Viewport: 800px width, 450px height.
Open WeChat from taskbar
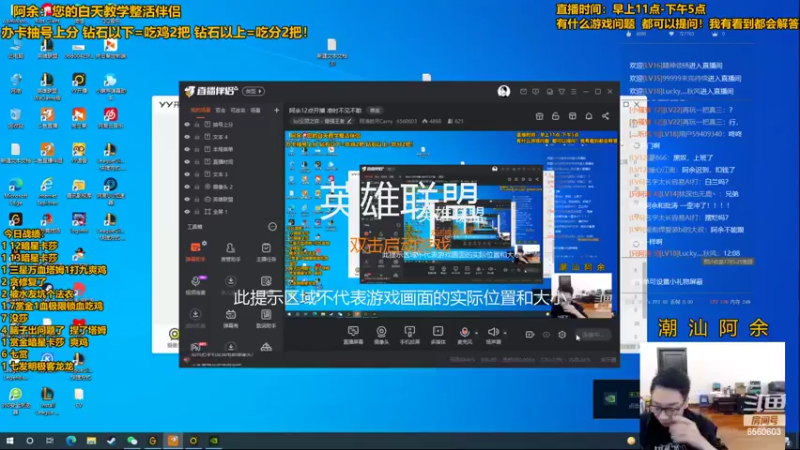(x=132, y=440)
